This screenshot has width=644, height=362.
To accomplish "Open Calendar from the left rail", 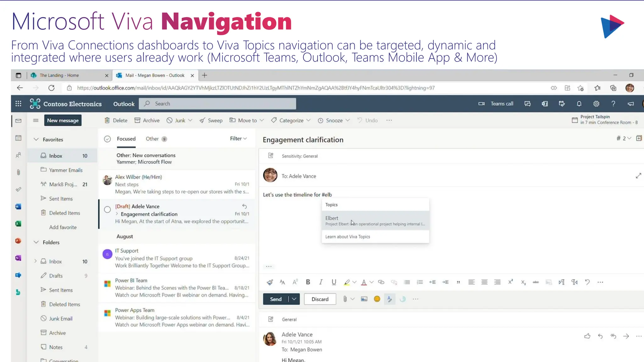I will pyautogui.click(x=18, y=138).
